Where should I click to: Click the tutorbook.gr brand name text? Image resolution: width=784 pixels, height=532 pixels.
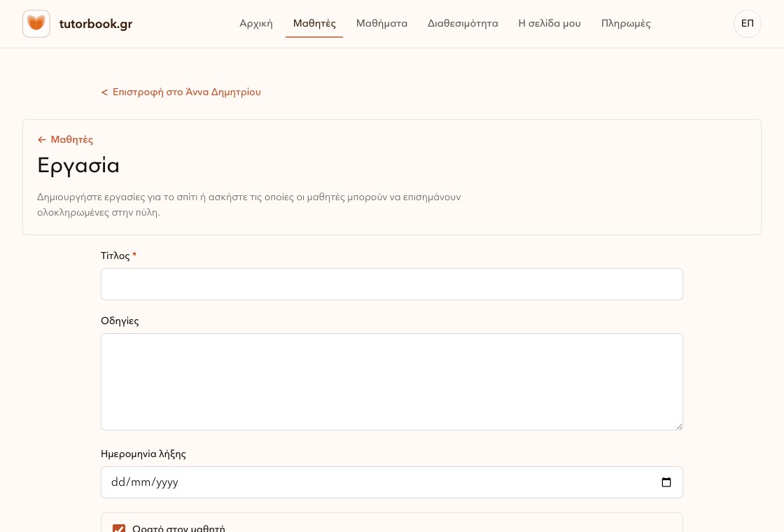click(x=95, y=24)
